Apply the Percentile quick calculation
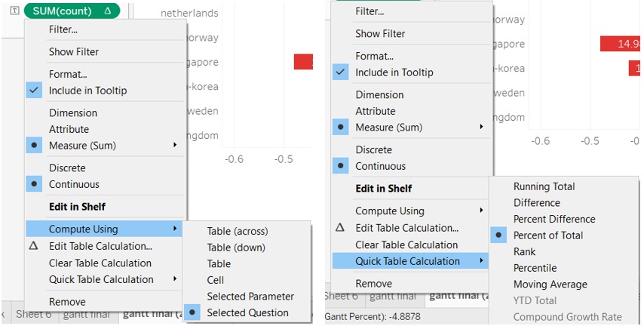644x326 pixels. coord(535,268)
